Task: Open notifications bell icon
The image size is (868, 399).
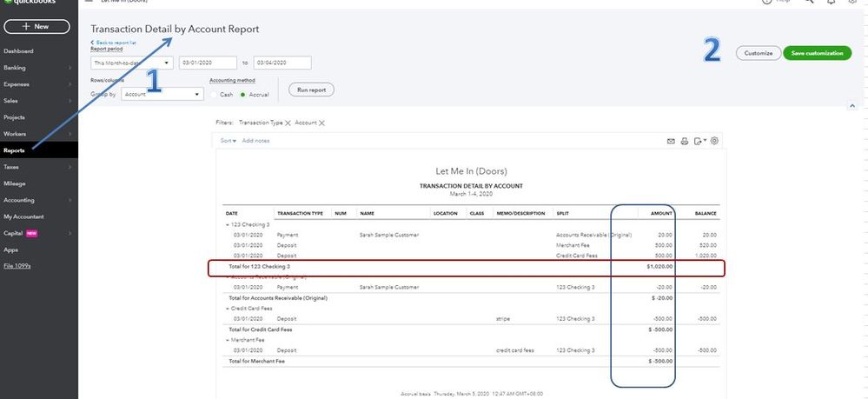Action: point(830,2)
